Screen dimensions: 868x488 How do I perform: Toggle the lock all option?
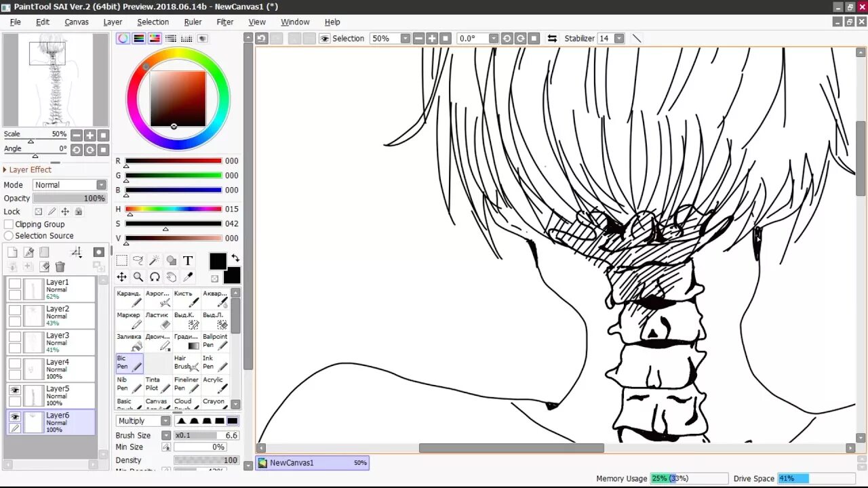pos(79,211)
